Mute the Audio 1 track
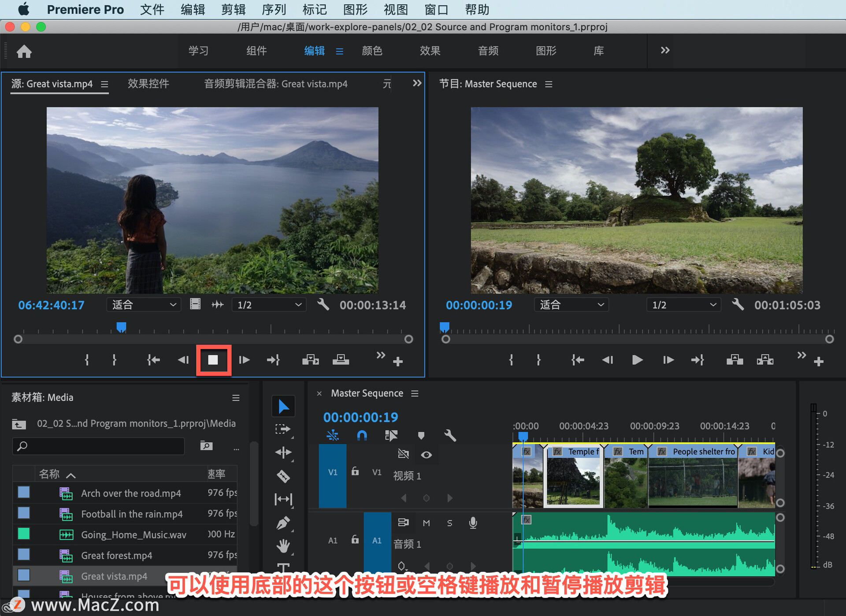846x616 pixels. click(x=426, y=523)
